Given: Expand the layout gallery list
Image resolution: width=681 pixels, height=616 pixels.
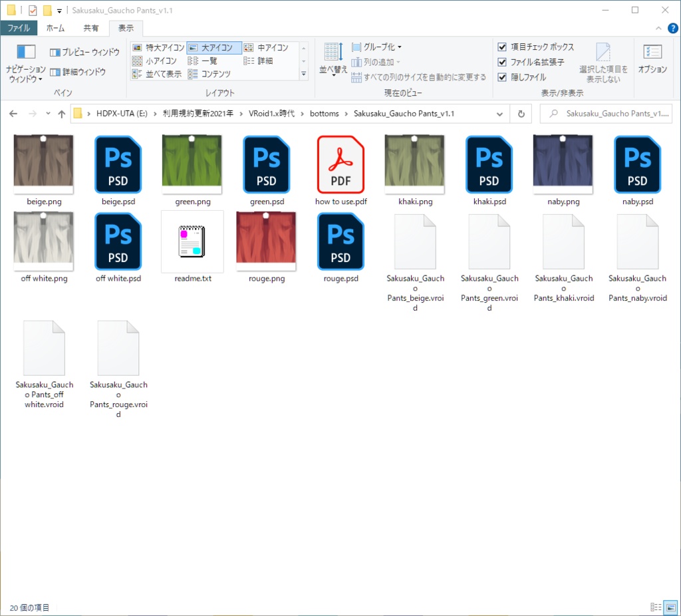Looking at the screenshot, I should coord(303,74).
